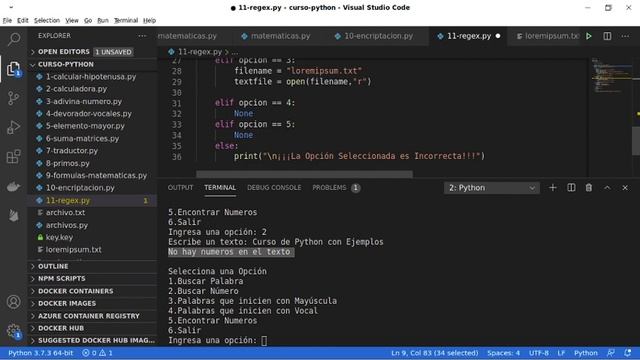The height and width of the screenshot is (360, 640).
Task: Expand the OUTLINE section
Action: point(92,266)
